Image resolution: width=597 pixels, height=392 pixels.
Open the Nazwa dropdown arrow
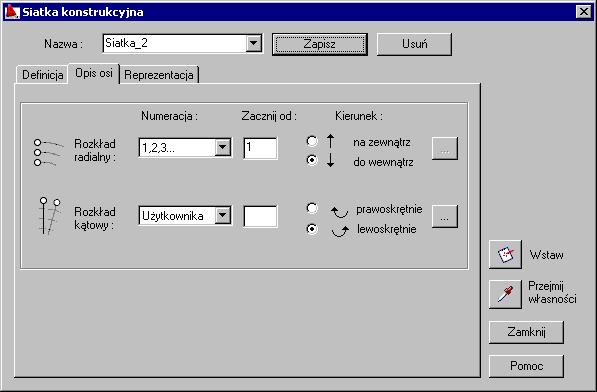[254, 43]
